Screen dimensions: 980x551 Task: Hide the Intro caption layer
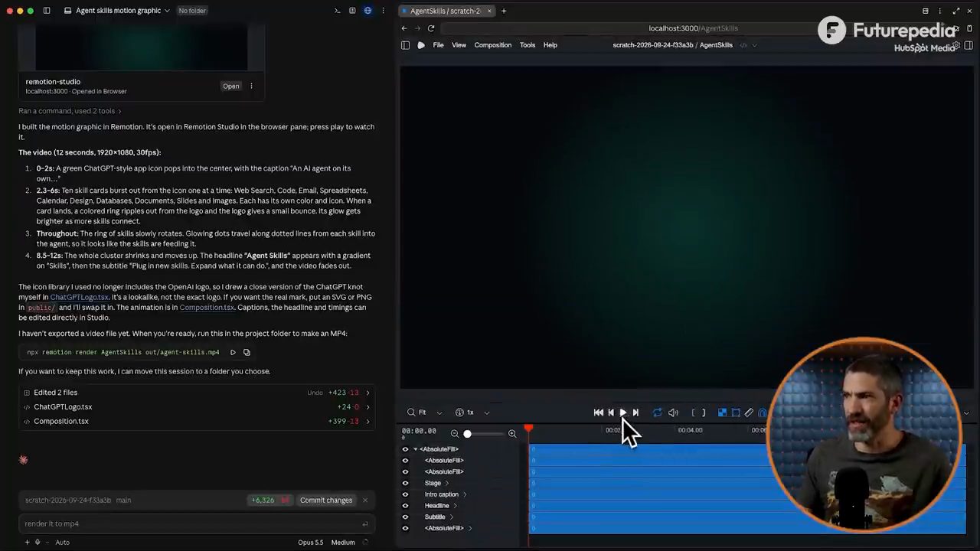point(406,494)
